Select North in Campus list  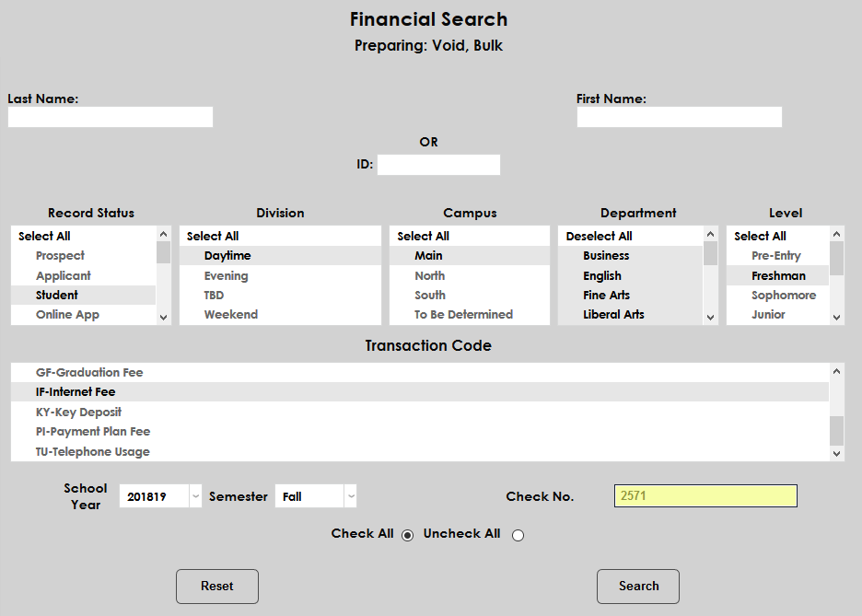[x=470, y=275]
